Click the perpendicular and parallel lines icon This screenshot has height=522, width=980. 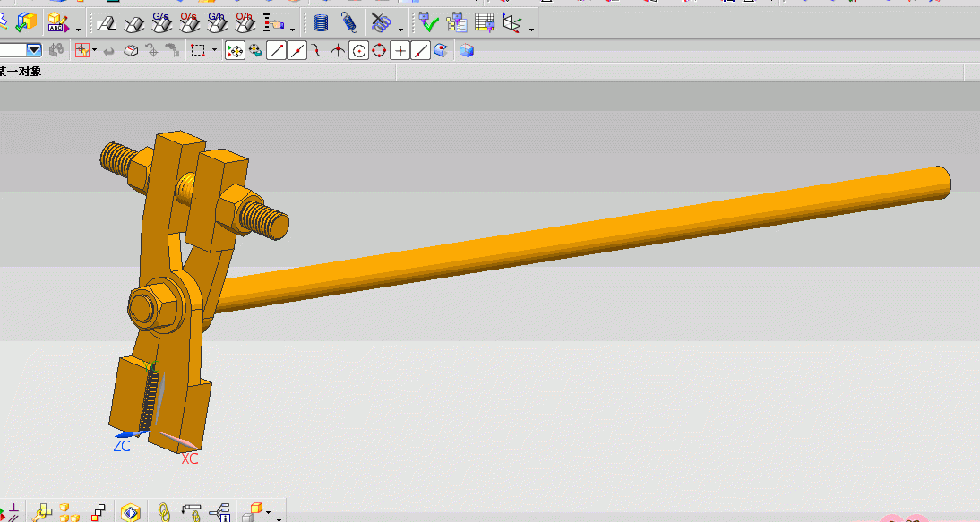pyautogui.click(x=12, y=513)
